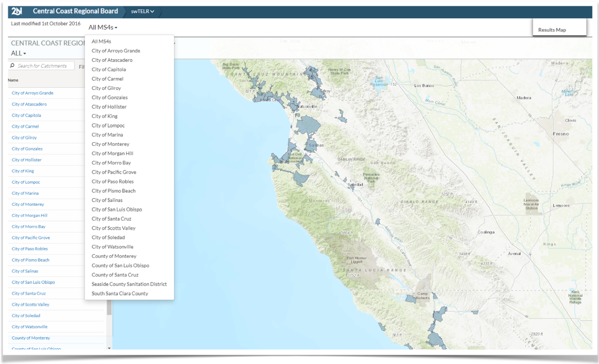
Task: Open City of Soledad in name list
Action: (26, 315)
